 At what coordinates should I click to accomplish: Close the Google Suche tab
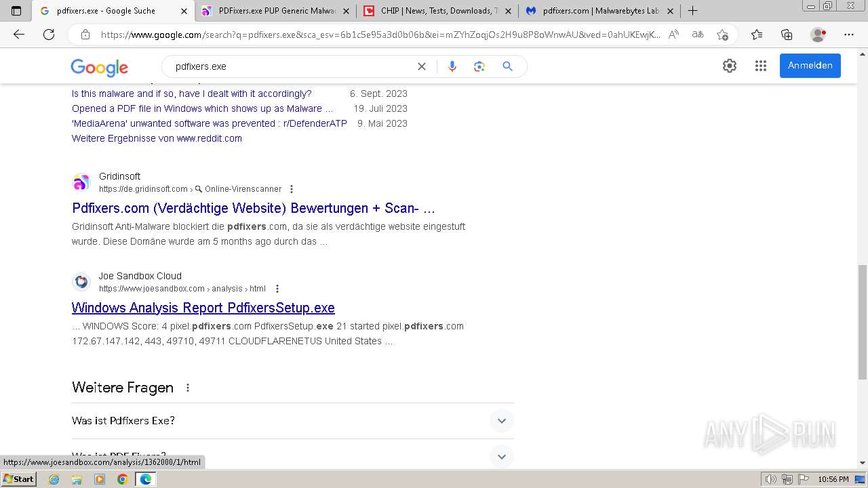(184, 11)
